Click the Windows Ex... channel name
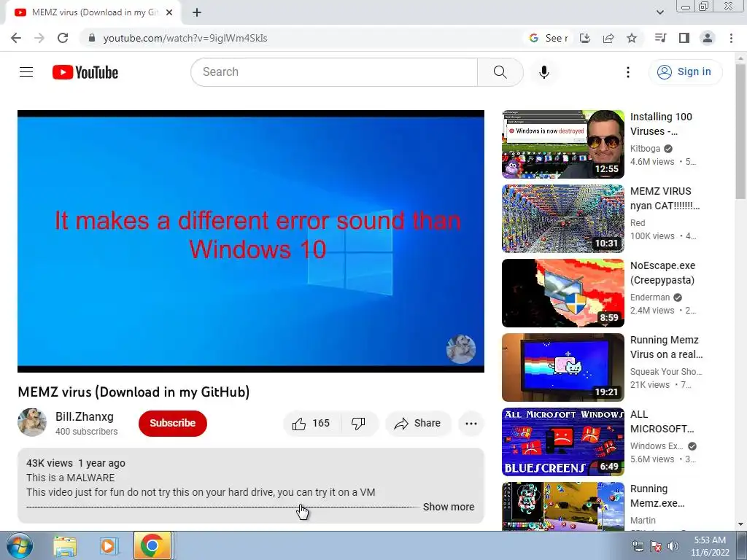The image size is (747, 560). pos(657,446)
